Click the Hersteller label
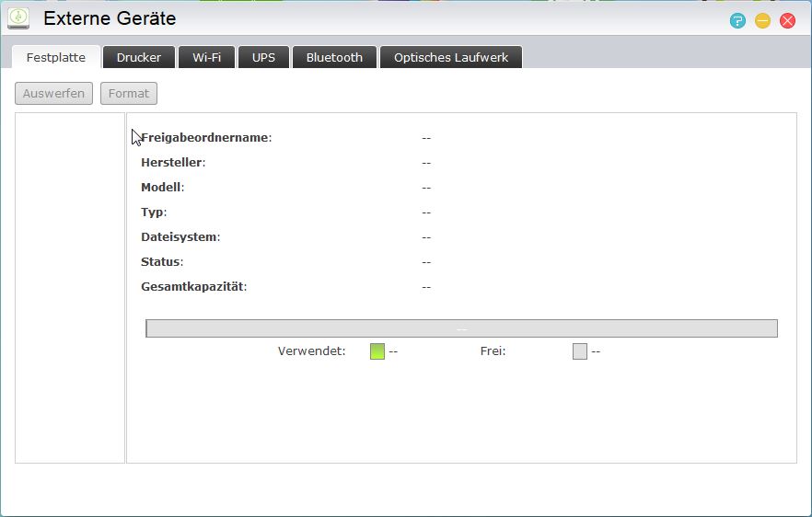Screen dimensions: 812x517 [173, 163]
